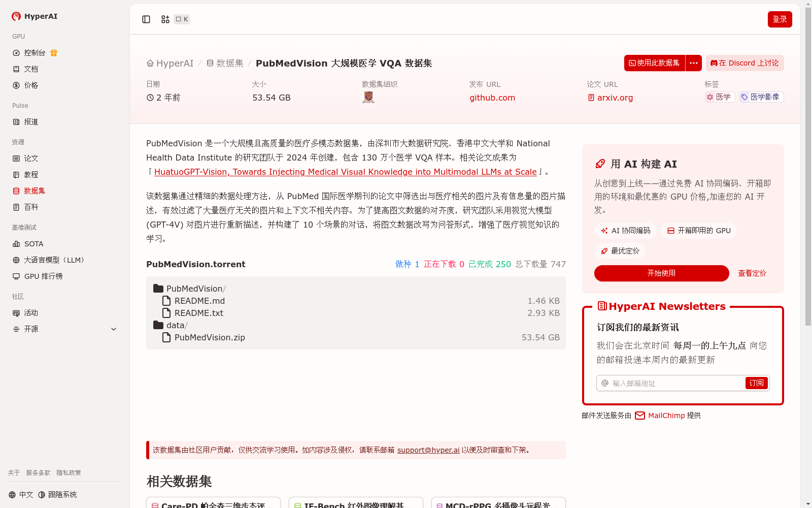
Task: Click 在 Discord 上讨论 button
Action: click(745, 63)
